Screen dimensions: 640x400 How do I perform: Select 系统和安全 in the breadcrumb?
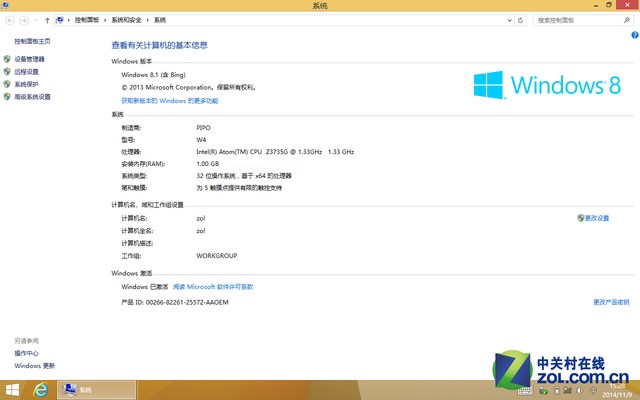pos(126,20)
